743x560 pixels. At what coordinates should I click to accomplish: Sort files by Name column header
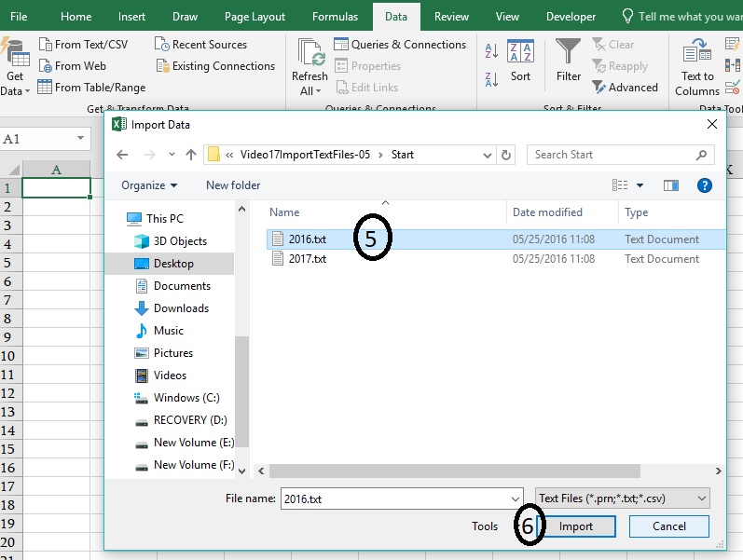pos(284,212)
